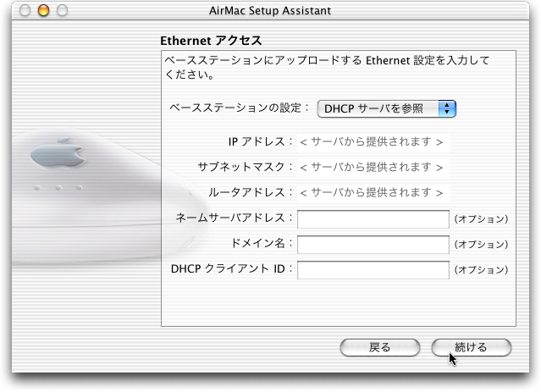Image resolution: width=541 pixels, height=392 pixels.
Task: Click the ルータアドレス server-provided field
Action: 373,193
